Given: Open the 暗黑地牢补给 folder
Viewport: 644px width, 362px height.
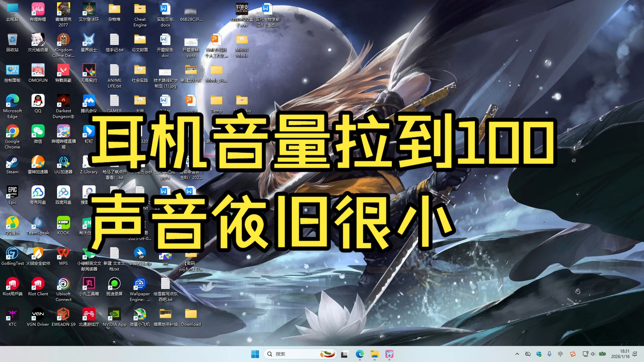Looking at the screenshot, I should pos(165,317).
